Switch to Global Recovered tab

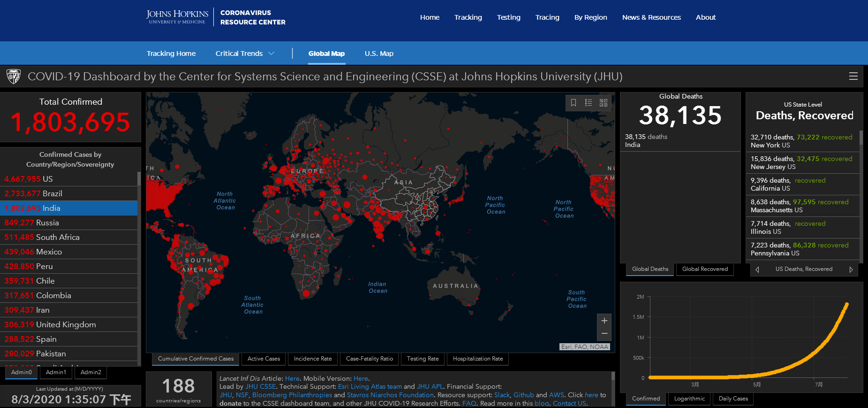pos(704,269)
